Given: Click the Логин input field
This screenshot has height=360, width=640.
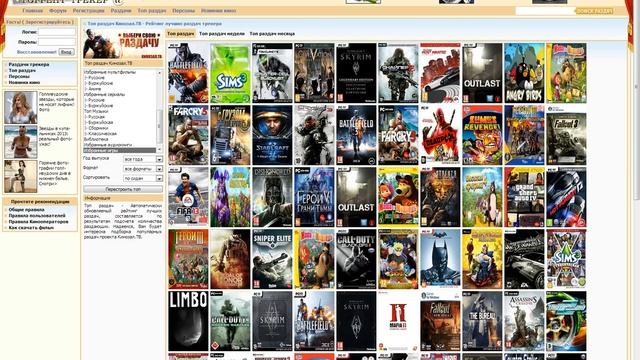Looking at the screenshot, I should point(57,32).
